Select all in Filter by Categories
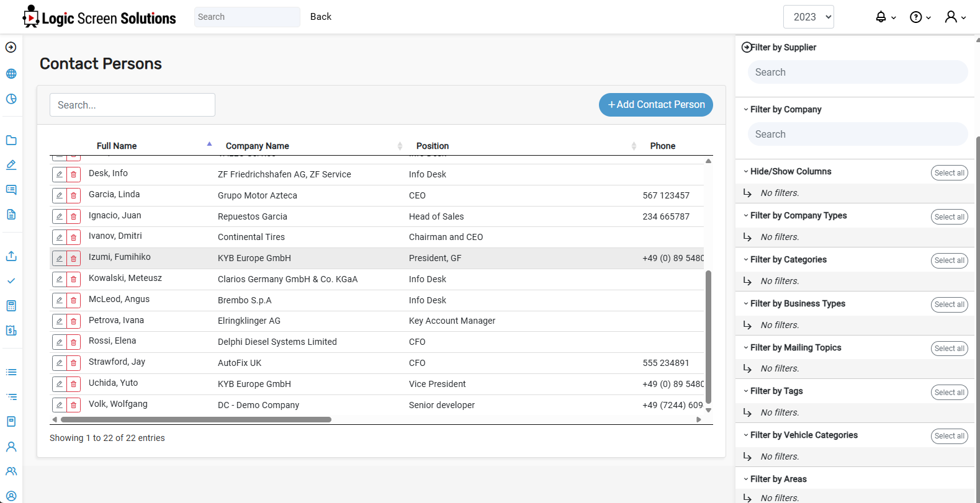Screen dimensions: 980x503 950,260
